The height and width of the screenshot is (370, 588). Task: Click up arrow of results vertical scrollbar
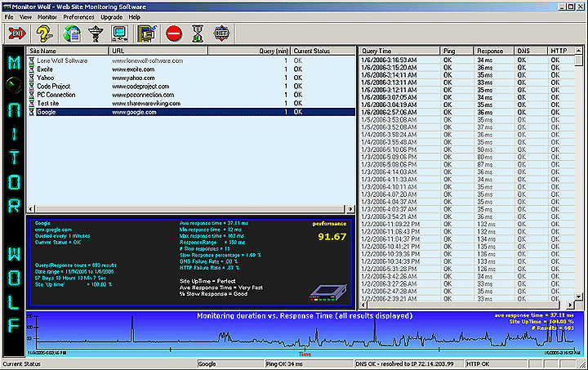click(x=579, y=51)
